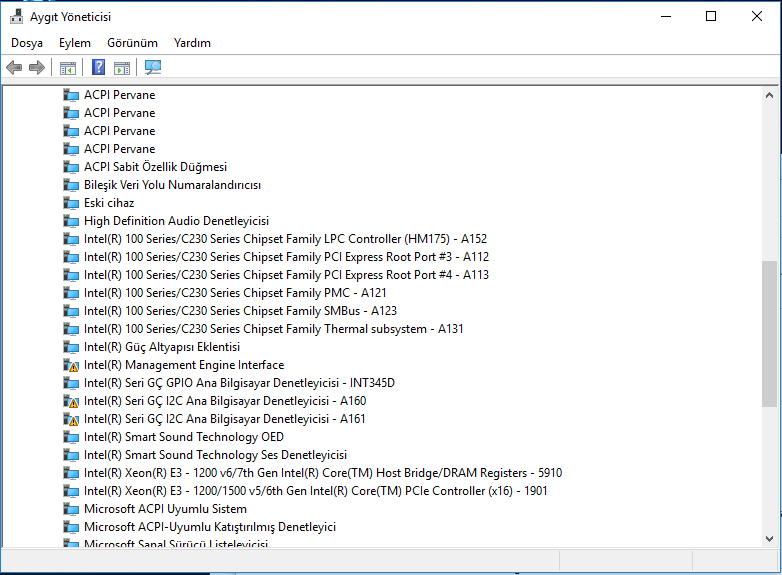The width and height of the screenshot is (782, 575).
Task: Open the Dosya menu
Action: click(x=27, y=43)
